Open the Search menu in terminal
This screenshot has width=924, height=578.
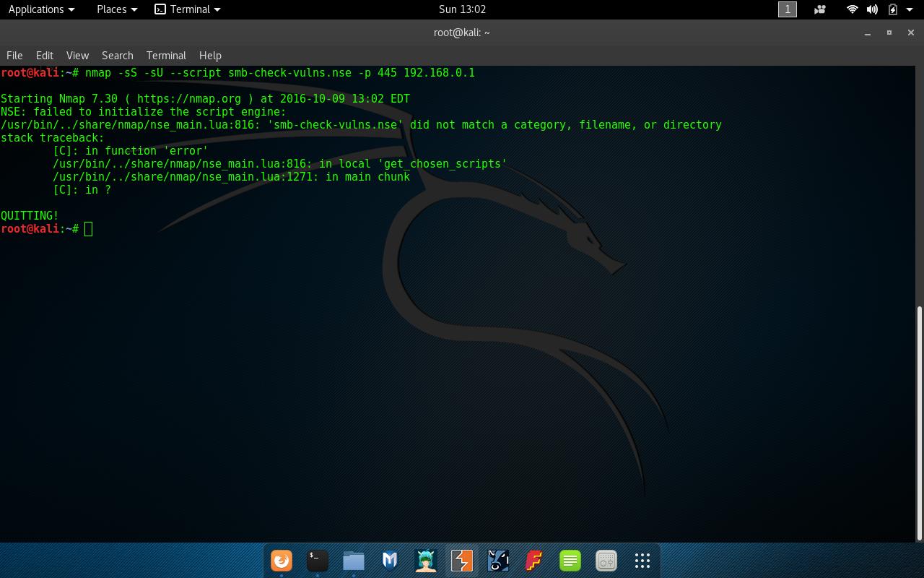pos(117,56)
